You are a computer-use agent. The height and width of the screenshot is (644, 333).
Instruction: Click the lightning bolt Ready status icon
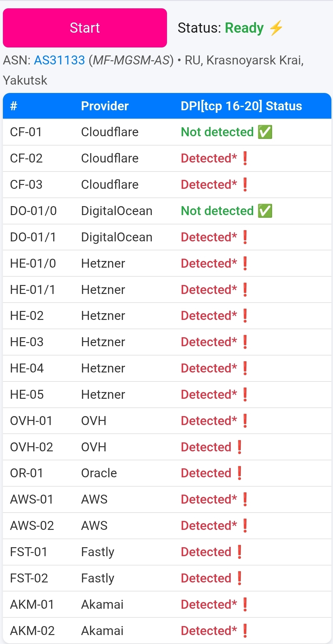(x=276, y=28)
